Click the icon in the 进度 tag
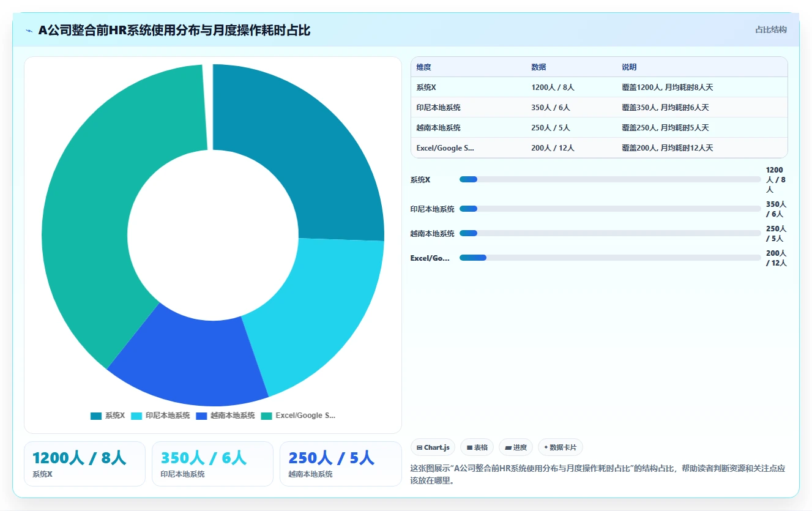Viewport: 812px width, 511px height. coord(508,448)
